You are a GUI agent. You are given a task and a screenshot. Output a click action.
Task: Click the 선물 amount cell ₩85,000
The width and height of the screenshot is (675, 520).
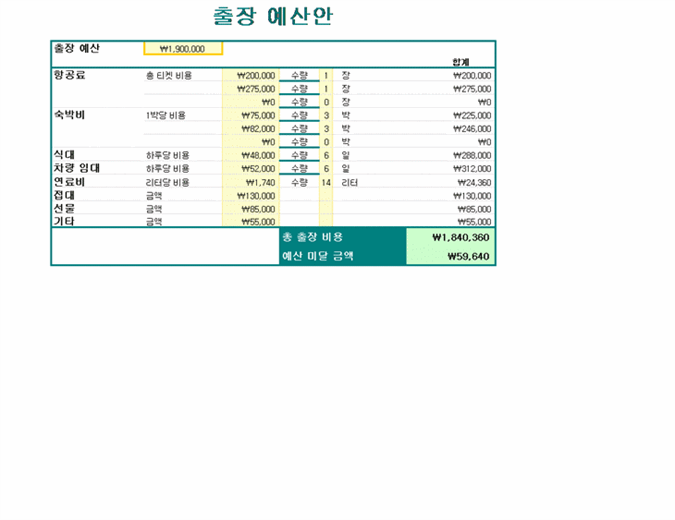tap(250, 209)
